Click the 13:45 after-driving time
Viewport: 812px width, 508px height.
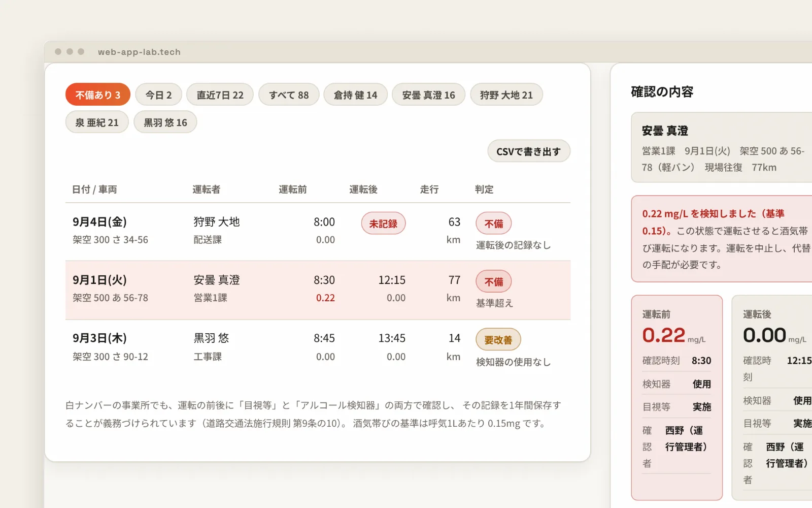(x=392, y=338)
